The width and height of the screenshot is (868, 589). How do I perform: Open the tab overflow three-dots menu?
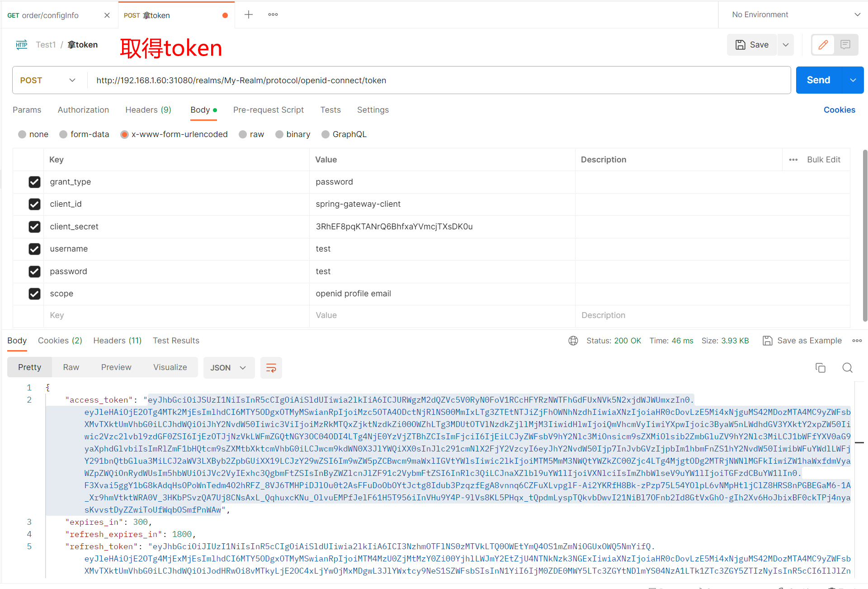[x=273, y=15]
